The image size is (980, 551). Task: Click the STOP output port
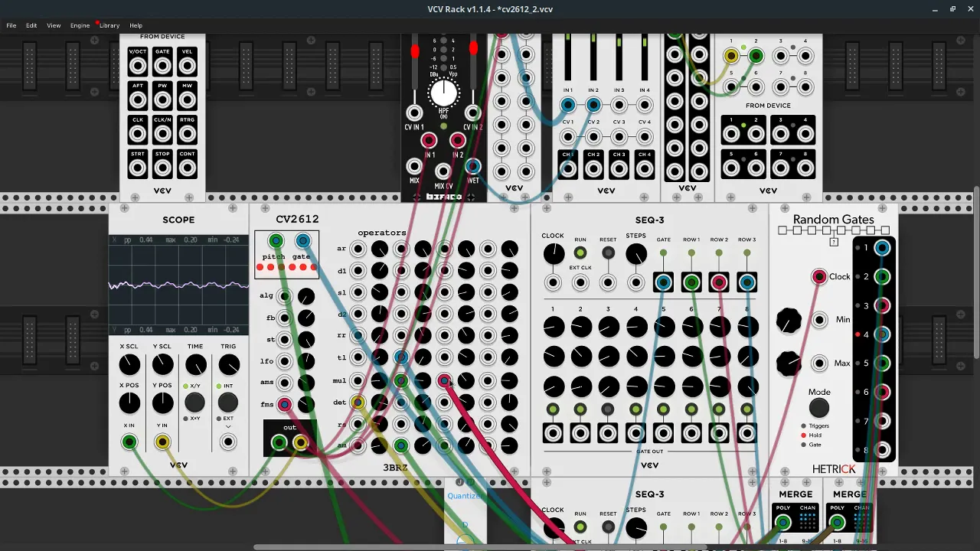point(162,168)
